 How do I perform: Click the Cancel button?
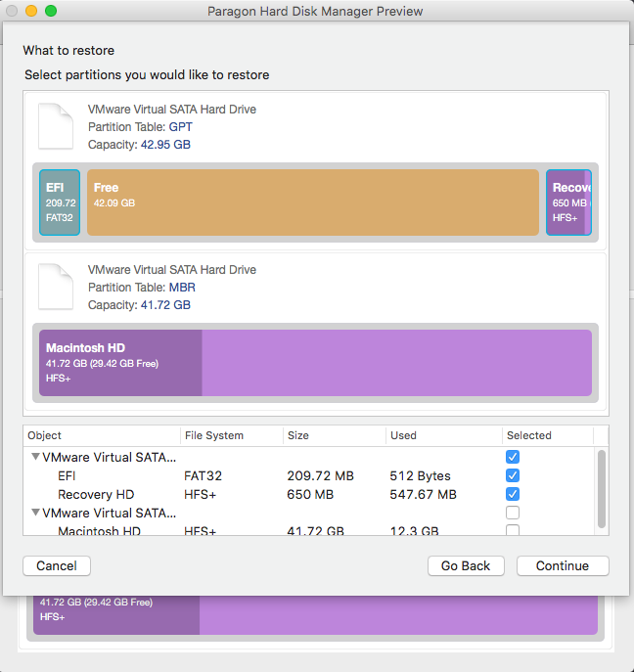[57, 565]
